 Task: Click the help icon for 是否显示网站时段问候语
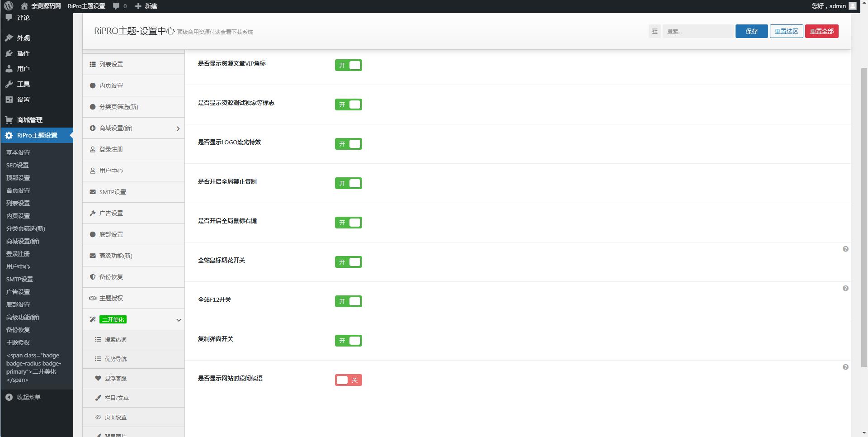[x=845, y=367]
